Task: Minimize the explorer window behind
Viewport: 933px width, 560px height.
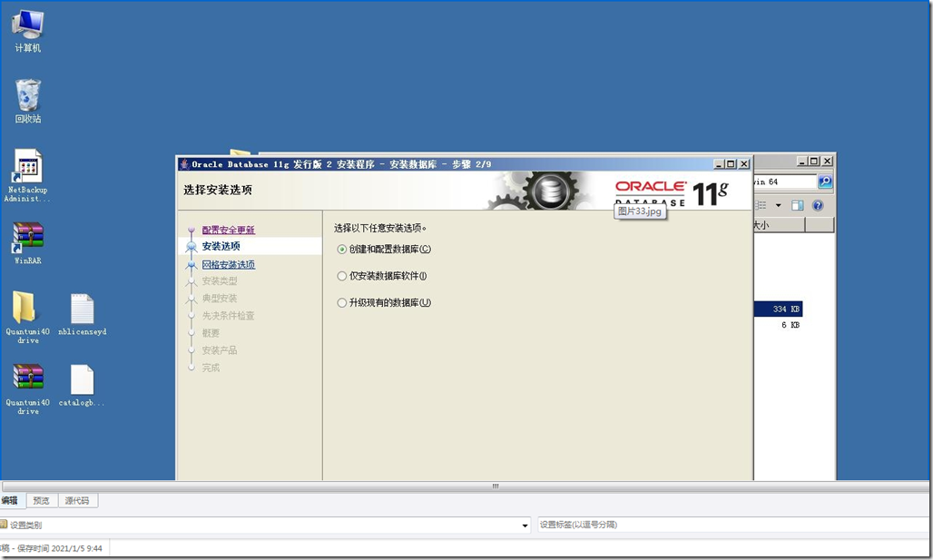Action: [802, 162]
